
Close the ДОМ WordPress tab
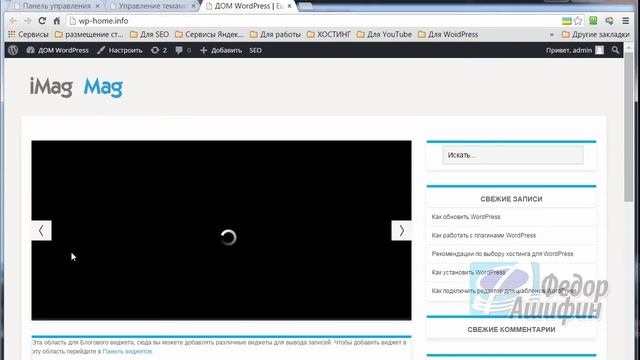289,6
